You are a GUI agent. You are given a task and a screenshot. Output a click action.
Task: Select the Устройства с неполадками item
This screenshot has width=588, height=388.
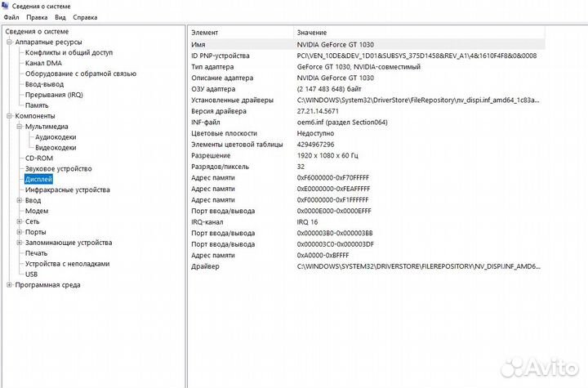click(67, 264)
